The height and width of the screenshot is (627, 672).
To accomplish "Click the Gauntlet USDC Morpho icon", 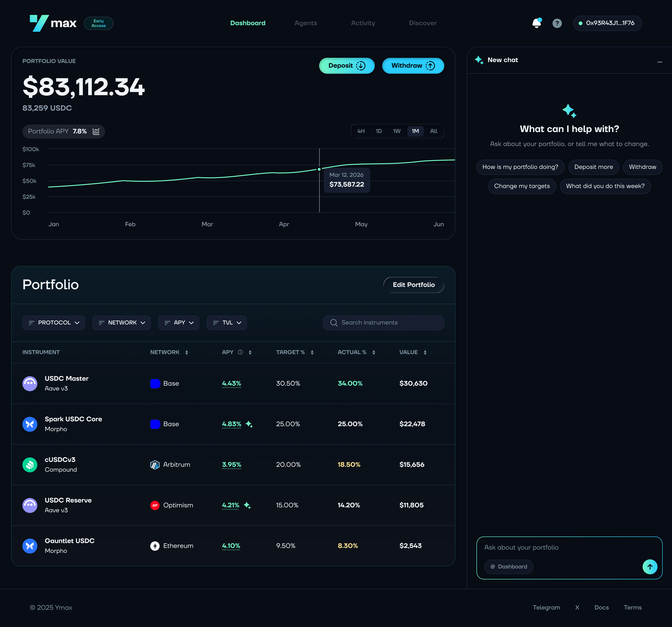I will point(30,546).
